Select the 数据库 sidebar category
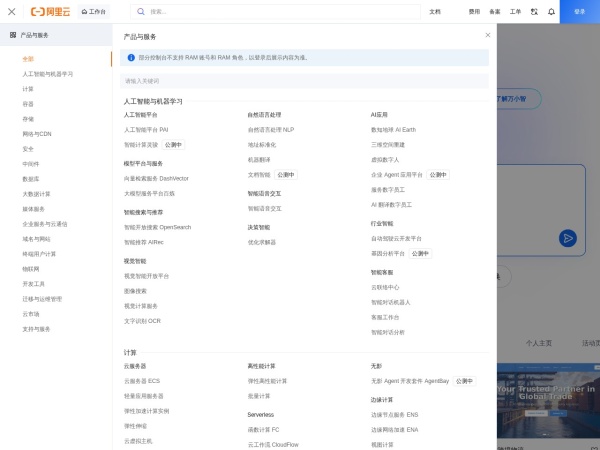600x450 pixels. click(x=31, y=179)
